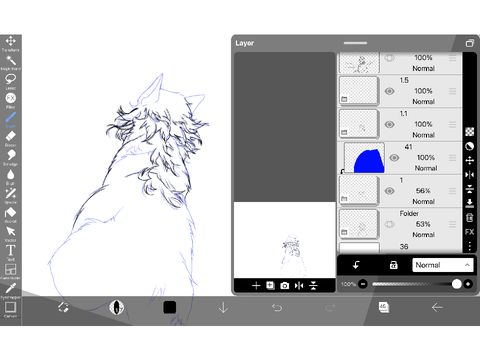Open more options three-dot menu
The width and height of the screenshot is (480, 360).
470,246
